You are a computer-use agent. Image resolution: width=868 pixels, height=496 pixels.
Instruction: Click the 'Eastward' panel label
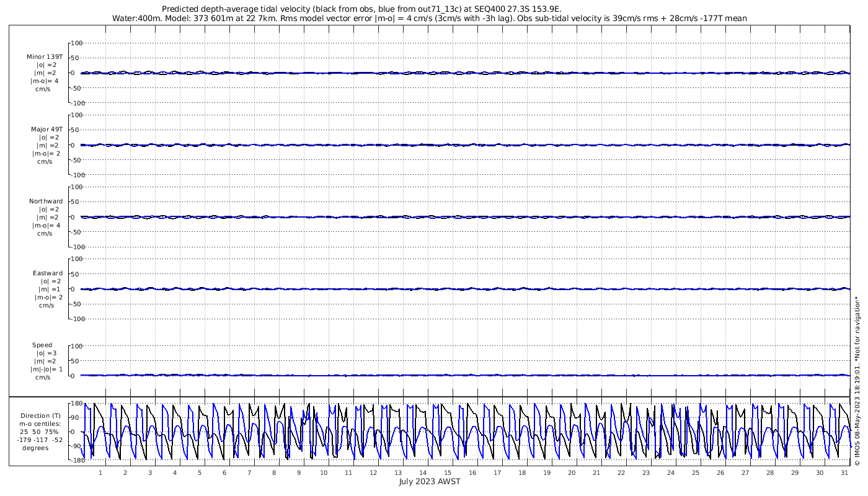point(48,273)
